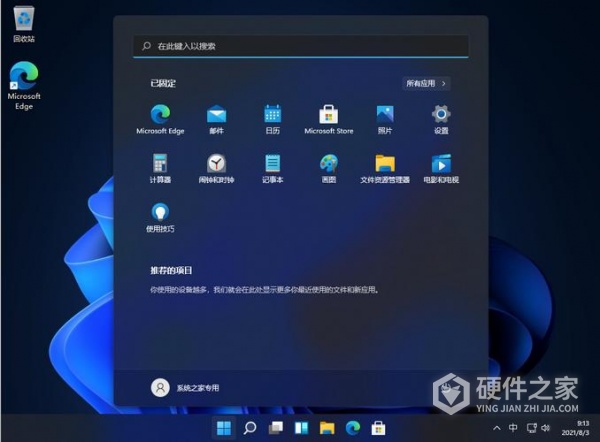Launch Edge from the taskbar
The height and width of the screenshot is (442, 600).
[x=353, y=428]
